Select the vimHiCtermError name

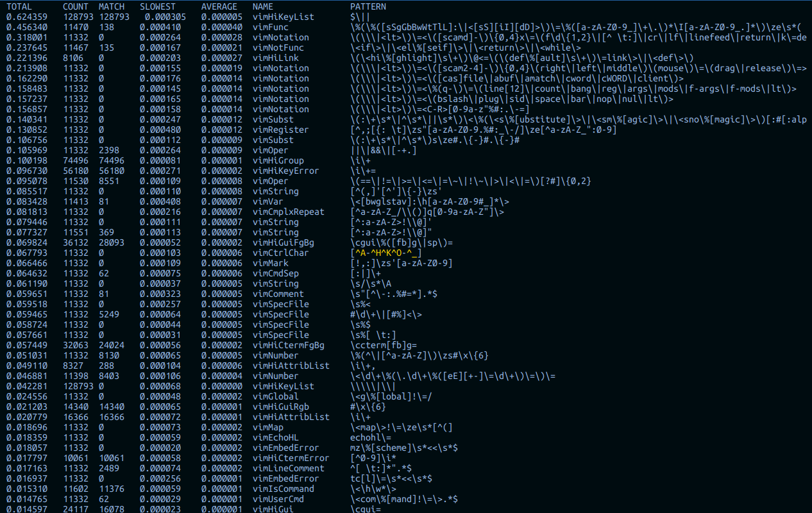point(291,458)
